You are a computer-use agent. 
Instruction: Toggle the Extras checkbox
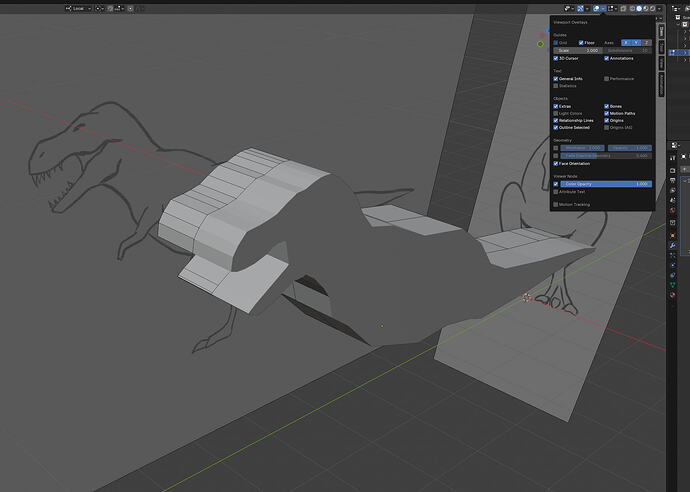coord(556,106)
